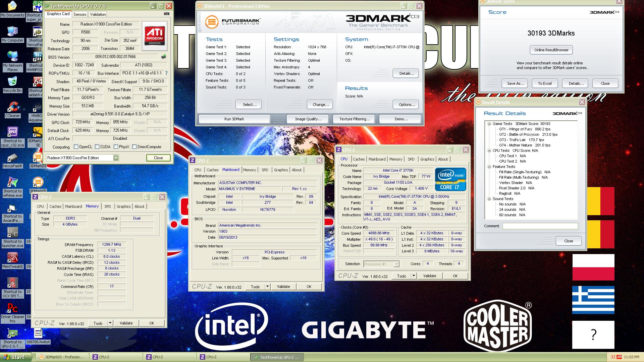Click Online ResultBrowser button
Image resolution: width=644 pixels, height=362 pixels.
(551, 50)
